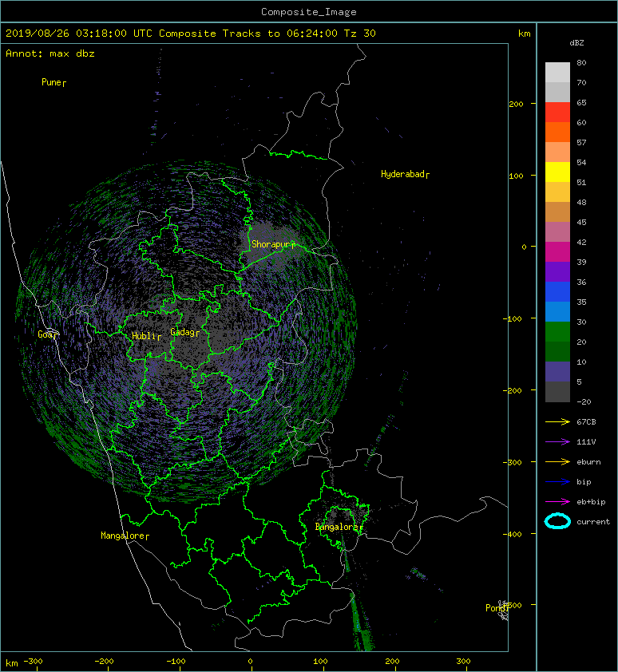The width and height of the screenshot is (618, 672).
Task: Click the Pondi label at map edge
Action: (x=497, y=607)
